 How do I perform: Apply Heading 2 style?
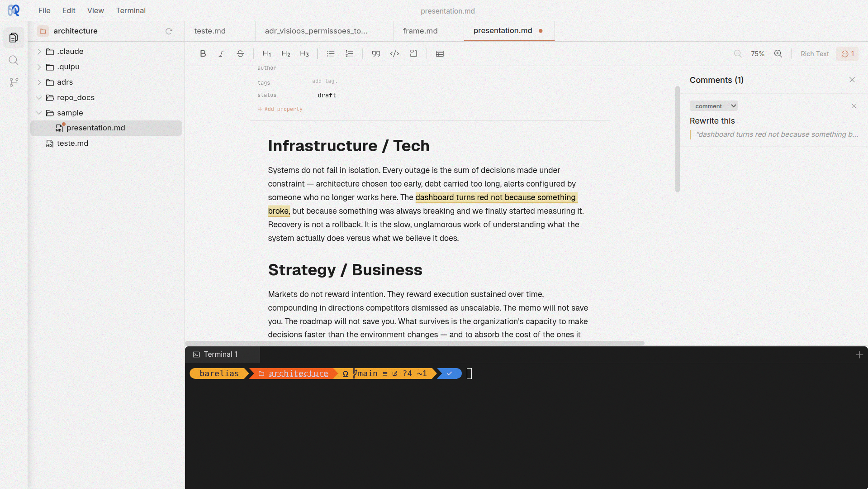[285, 53]
